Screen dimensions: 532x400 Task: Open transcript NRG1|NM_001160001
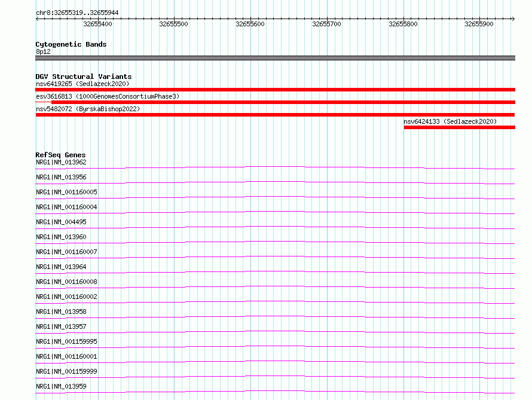tap(66, 356)
